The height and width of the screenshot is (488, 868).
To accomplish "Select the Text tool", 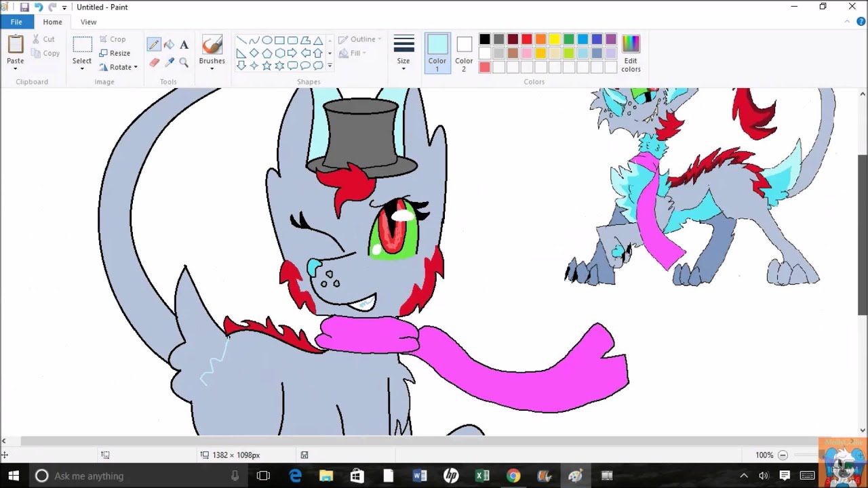I will click(184, 45).
